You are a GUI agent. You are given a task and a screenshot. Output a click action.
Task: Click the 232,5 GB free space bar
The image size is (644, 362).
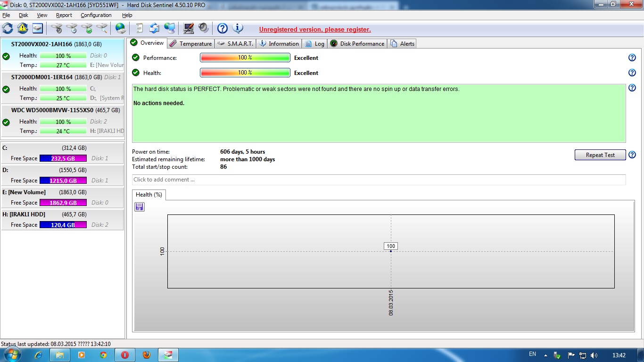coord(63,158)
